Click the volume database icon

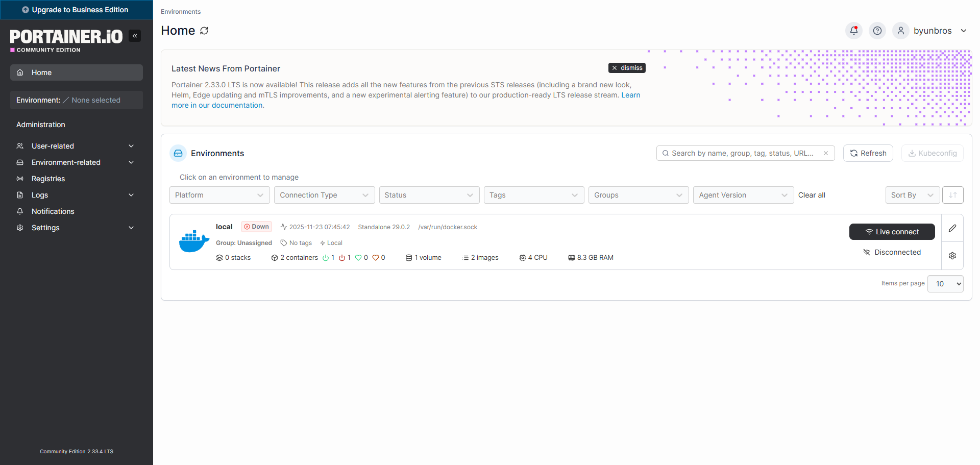pyautogui.click(x=409, y=258)
